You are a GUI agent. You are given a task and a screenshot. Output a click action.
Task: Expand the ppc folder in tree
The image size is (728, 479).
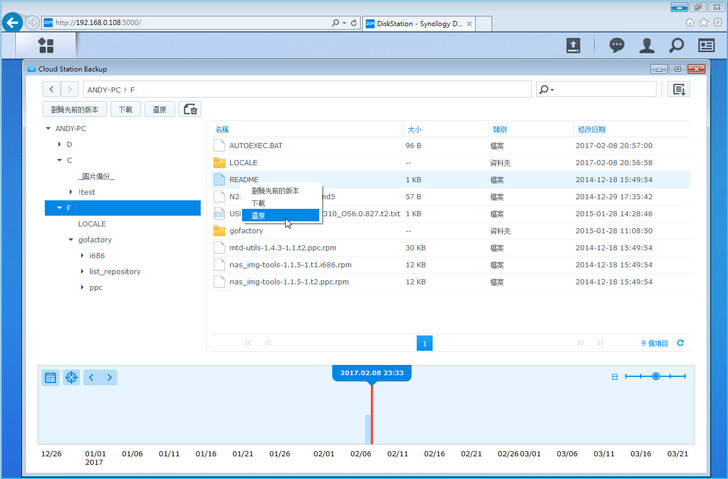coord(81,287)
